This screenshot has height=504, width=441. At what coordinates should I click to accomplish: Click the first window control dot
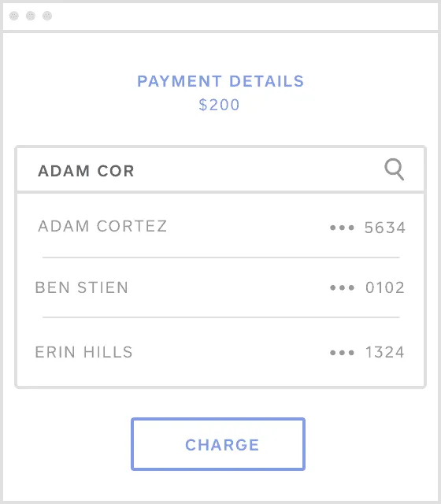(x=14, y=16)
